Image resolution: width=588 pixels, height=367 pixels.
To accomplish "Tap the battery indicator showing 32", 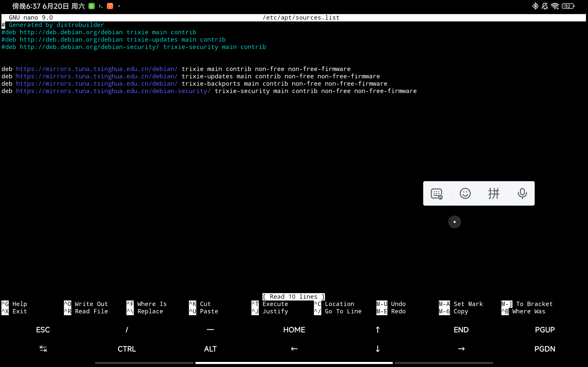I will point(568,6).
